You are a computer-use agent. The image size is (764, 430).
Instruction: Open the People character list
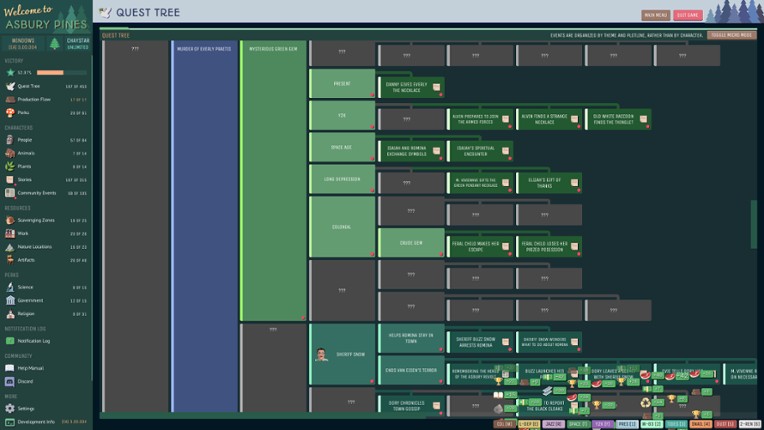coord(24,140)
